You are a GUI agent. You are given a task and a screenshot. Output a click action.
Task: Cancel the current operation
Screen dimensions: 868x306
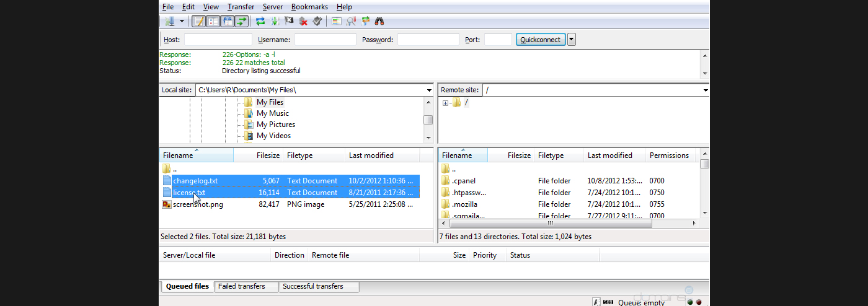289,21
